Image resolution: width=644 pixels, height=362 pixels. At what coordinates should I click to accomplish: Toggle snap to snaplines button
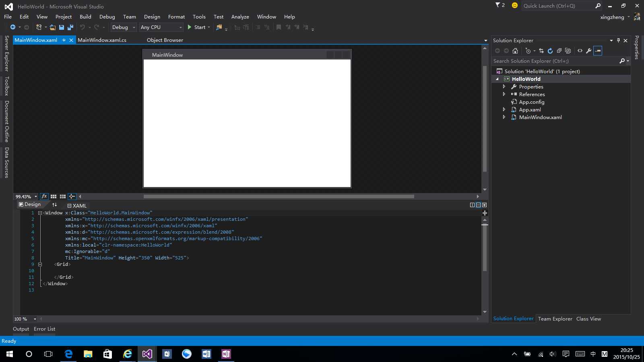tap(72, 196)
